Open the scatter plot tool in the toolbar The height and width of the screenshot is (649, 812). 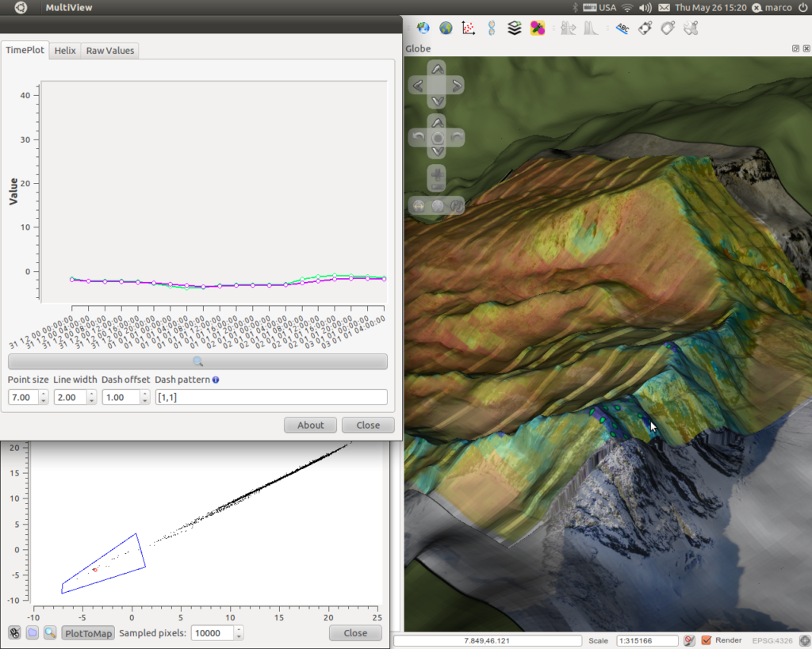[468, 28]
